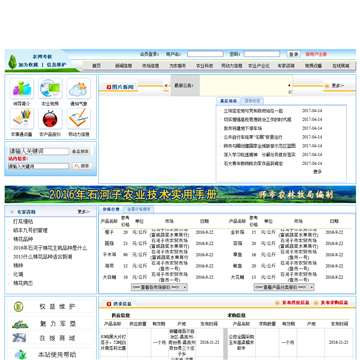
Task: Click the orange search button beside top keyword field
Action: (81, 151)
